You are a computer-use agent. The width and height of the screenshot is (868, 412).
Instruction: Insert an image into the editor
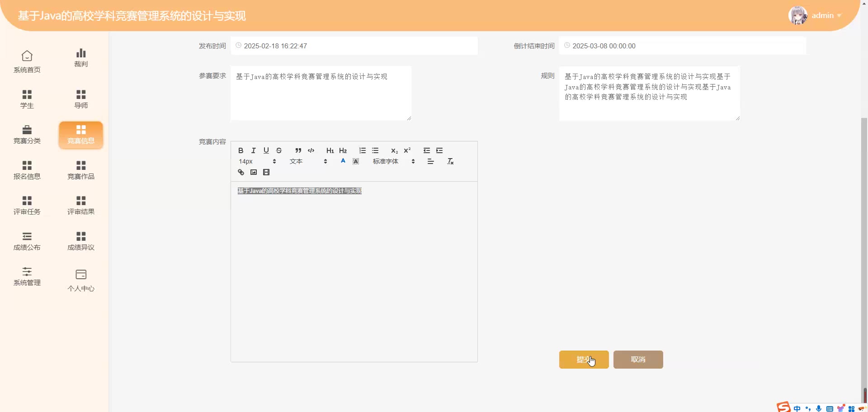254,172
